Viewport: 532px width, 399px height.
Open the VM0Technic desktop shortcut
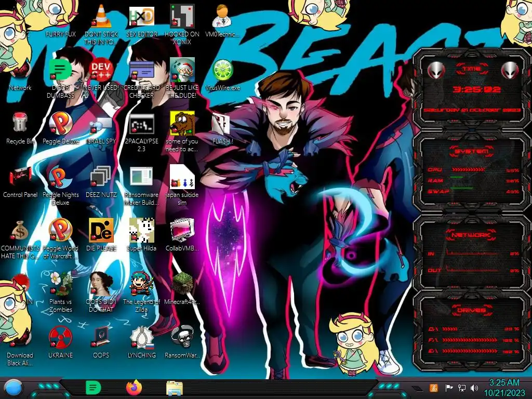(222, 16)
